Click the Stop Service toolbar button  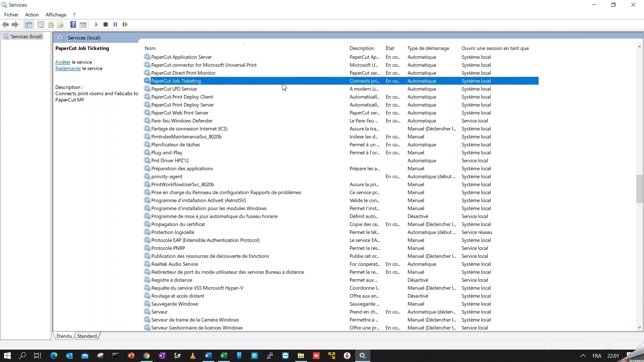[106, 24]
